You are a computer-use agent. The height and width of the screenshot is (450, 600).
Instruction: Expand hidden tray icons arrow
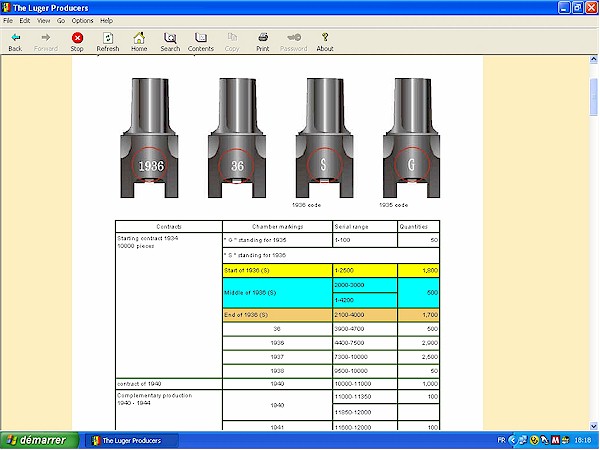point(513,440)
